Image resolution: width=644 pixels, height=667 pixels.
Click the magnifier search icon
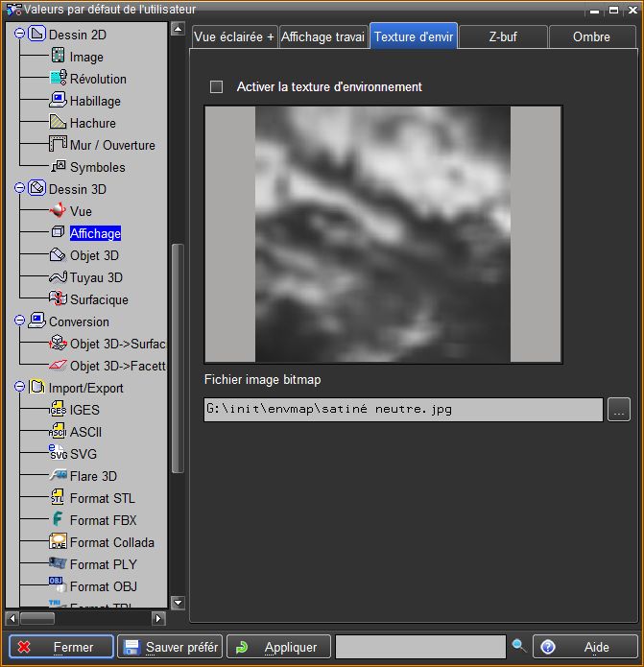tap(518, 647)
